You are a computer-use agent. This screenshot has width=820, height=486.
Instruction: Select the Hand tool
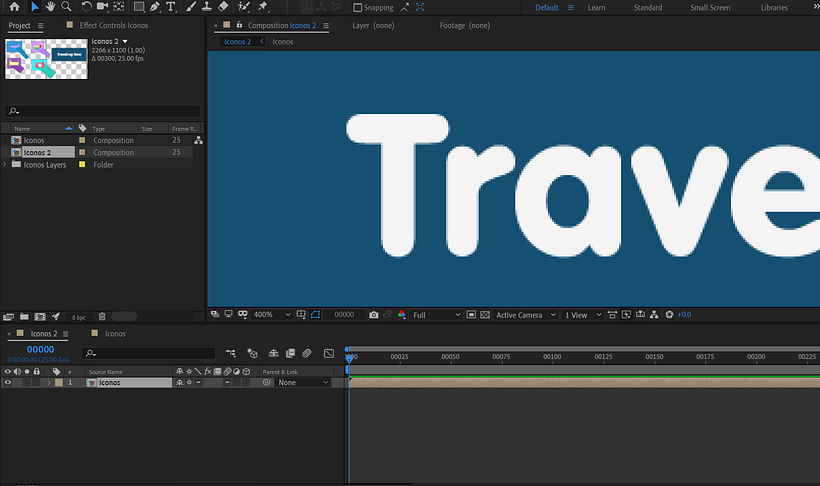[50, 7]
